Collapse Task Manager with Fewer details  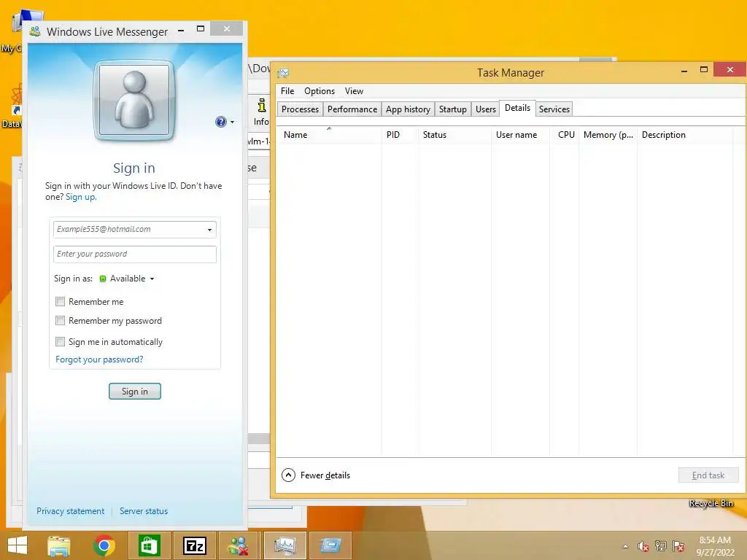[316, 475]
